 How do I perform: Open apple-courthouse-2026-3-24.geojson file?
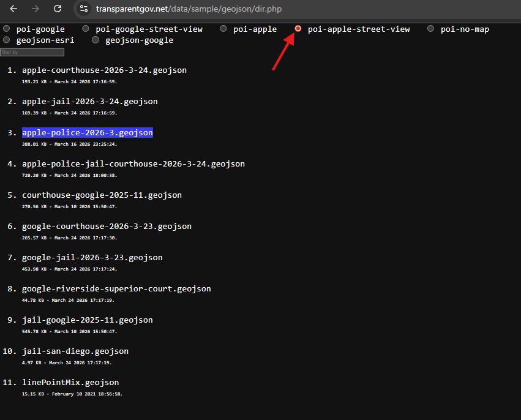(x=104, y=70)
